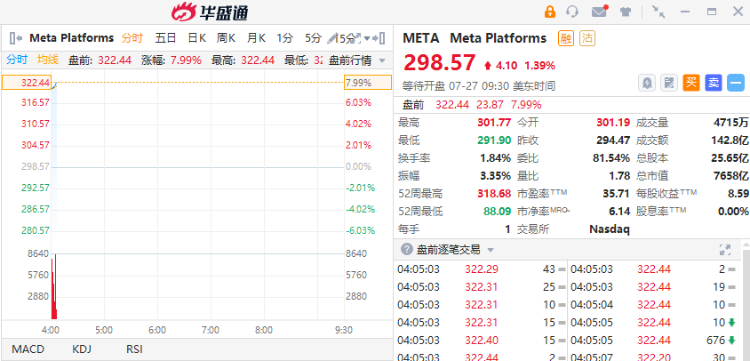Image resolution: width=750 pixels, height=361 pixels.
Task: Select the 五日 chart tab
Action: click(165, 38)
